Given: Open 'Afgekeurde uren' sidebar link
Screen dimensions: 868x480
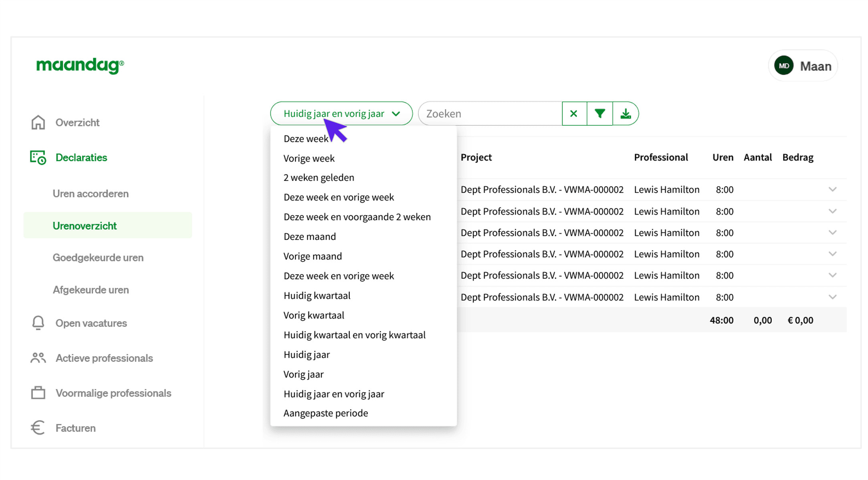Looking at the screenshot, I should 91,289.
